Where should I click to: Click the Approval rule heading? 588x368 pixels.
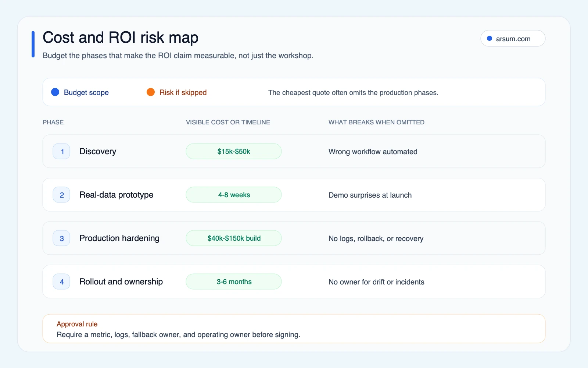click(x=77, y=324)
